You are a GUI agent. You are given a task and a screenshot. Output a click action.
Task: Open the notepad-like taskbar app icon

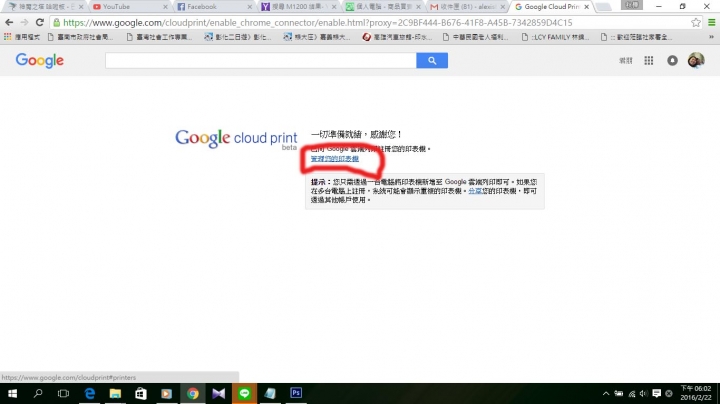click(x=270, y=393)
